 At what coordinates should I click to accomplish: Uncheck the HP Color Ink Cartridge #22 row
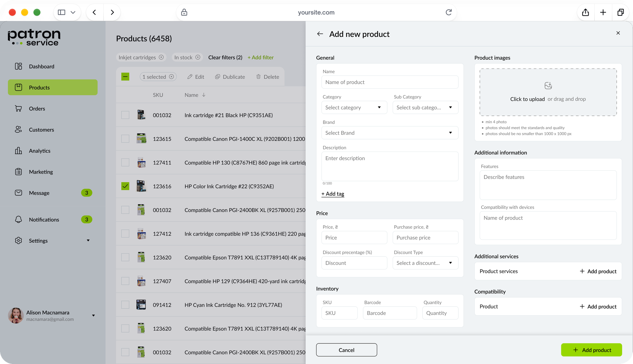click(x=125, y=186)
